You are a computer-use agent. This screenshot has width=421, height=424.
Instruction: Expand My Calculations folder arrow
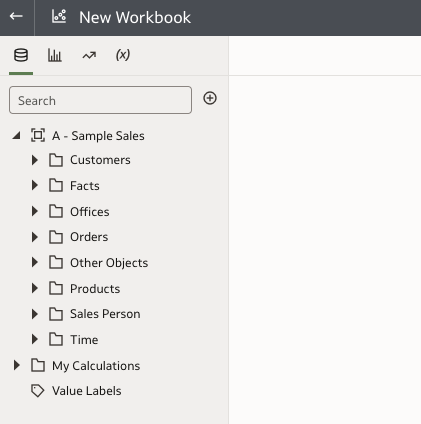17,365
